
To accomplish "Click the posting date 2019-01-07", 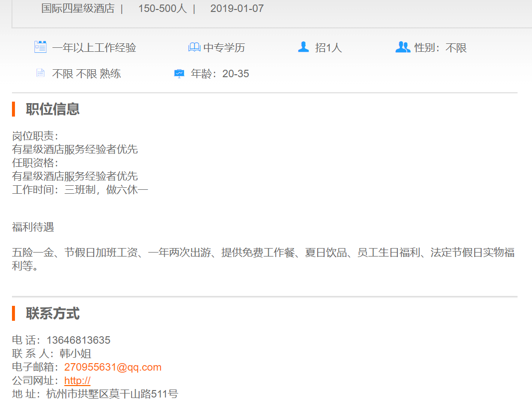I will tap(237, 8).
